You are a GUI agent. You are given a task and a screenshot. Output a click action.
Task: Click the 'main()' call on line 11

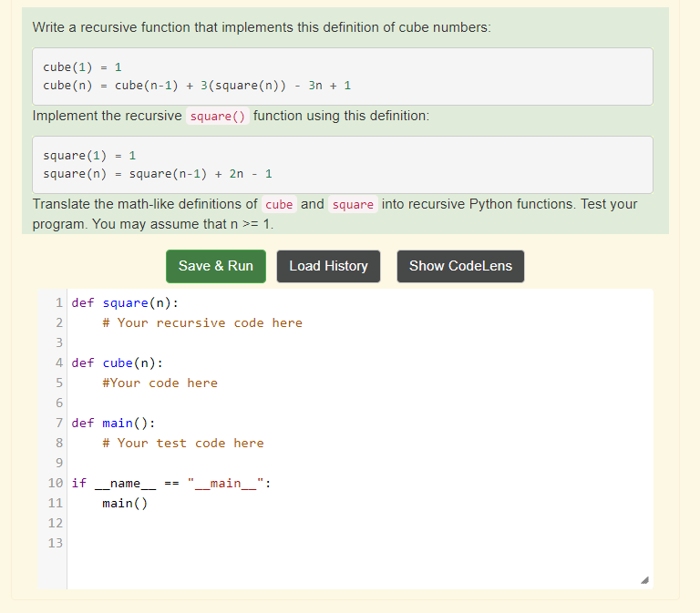[x=125, y=504]
